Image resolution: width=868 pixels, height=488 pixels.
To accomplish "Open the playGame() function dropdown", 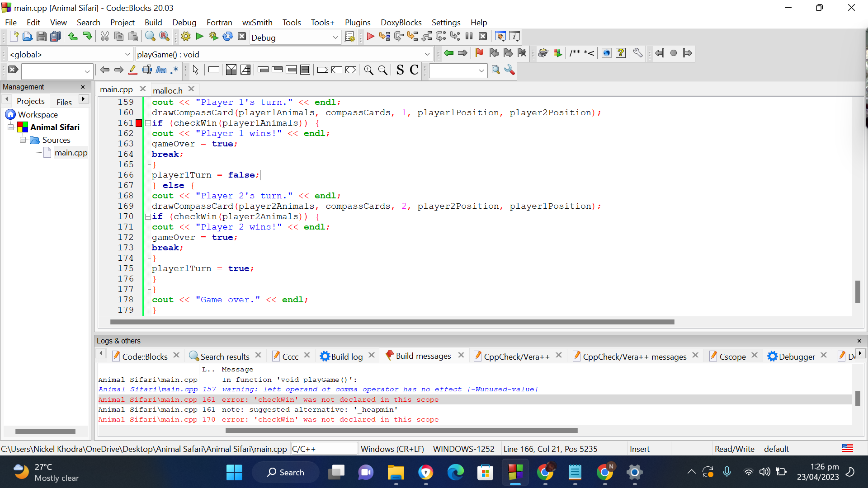I will (427, 54).
